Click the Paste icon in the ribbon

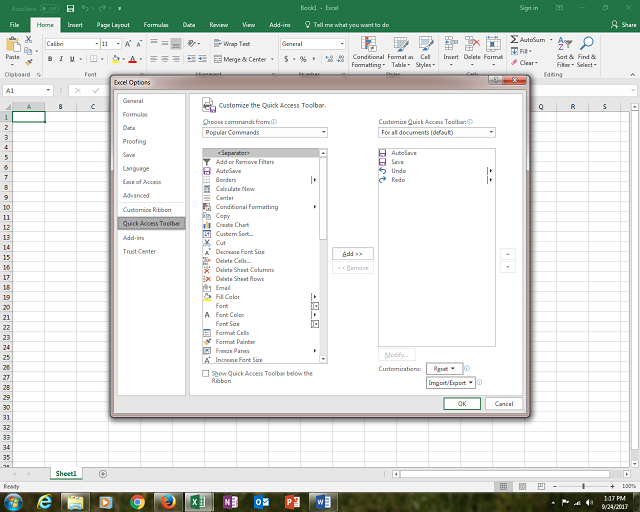[x=13, y=46]
